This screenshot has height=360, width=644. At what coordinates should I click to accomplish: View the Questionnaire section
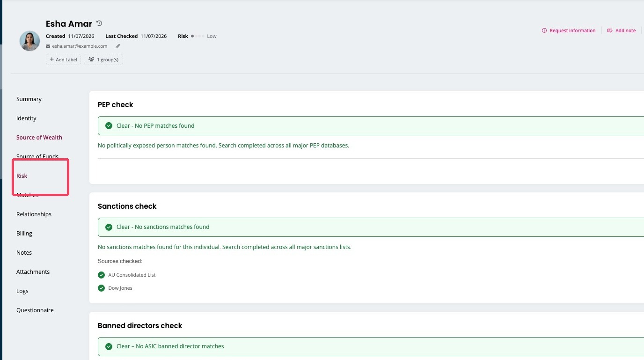35,310
